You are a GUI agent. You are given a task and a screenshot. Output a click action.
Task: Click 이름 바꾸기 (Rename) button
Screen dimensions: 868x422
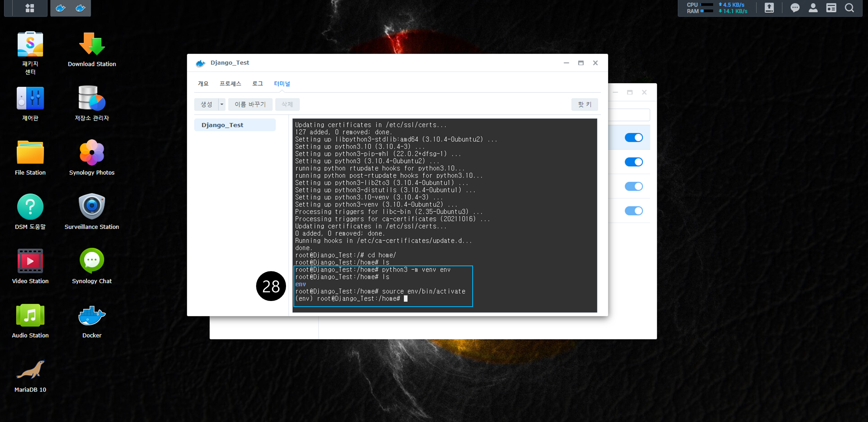(250, 105)
